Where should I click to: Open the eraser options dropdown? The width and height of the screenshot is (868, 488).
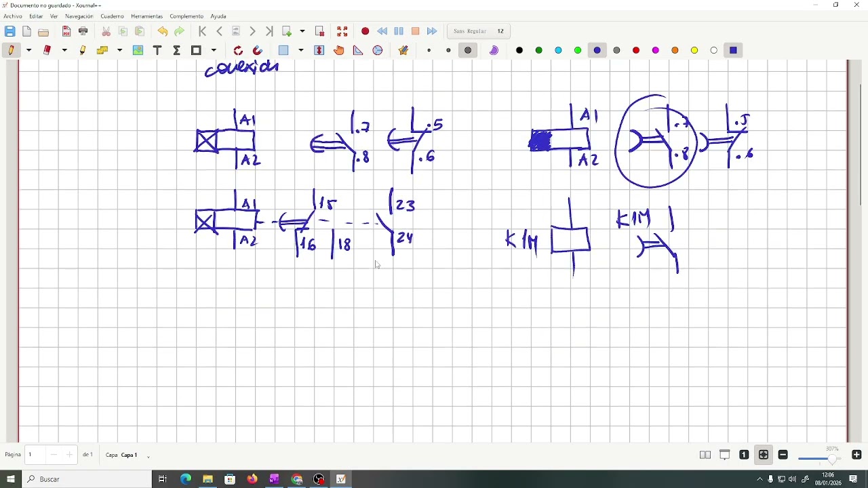tap(65, 51)
